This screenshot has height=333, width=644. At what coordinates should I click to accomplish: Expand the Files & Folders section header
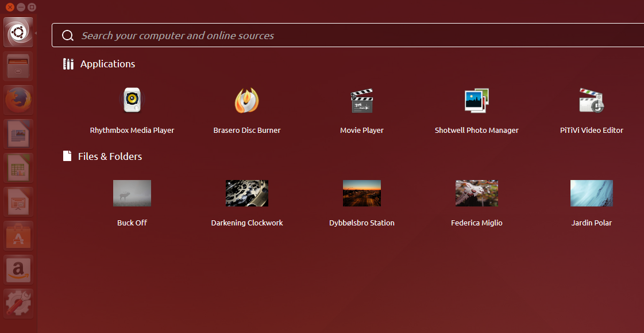click(x=110, y=156)
